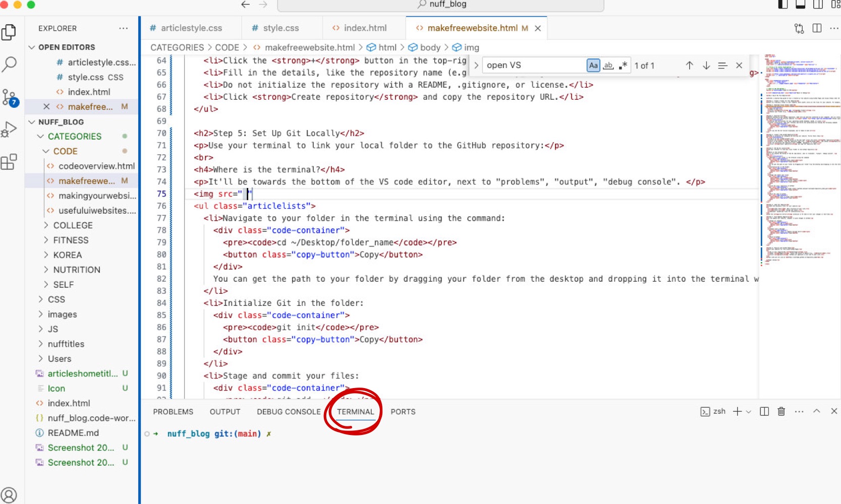Switch to the style.css tab
The height and width of the screenshot is (504, 841).
281,28
